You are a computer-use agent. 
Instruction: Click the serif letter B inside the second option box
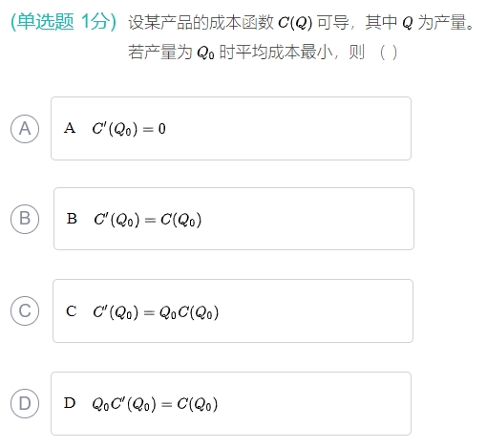coord(72,219)
